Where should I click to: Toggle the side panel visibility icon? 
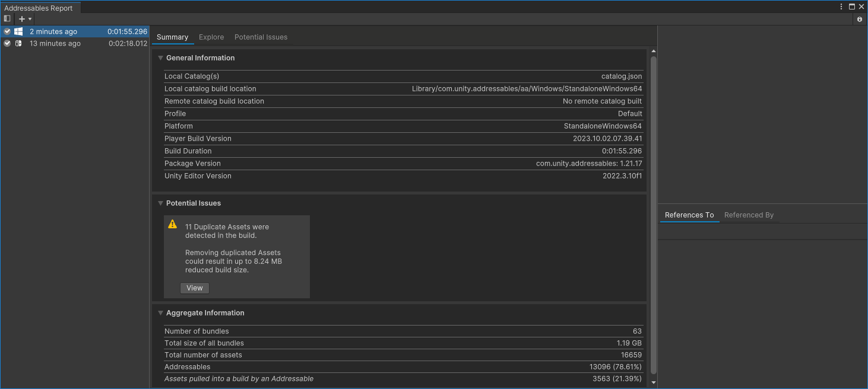tap(7, 18)
